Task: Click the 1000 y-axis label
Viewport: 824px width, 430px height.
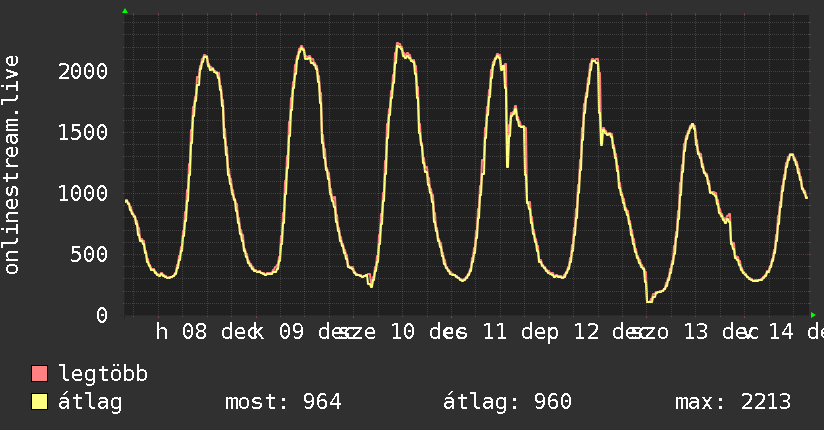Action: point(84,193)
